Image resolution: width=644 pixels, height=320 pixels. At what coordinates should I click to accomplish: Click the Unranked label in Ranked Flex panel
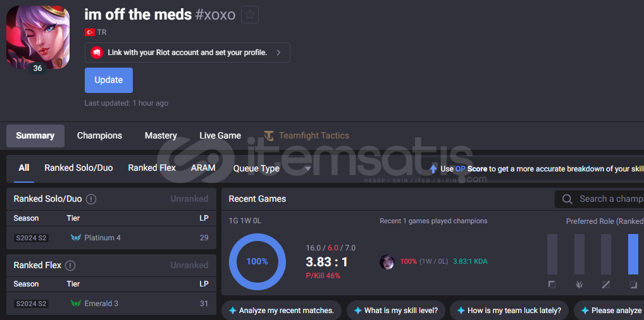[x=189, y=265]
